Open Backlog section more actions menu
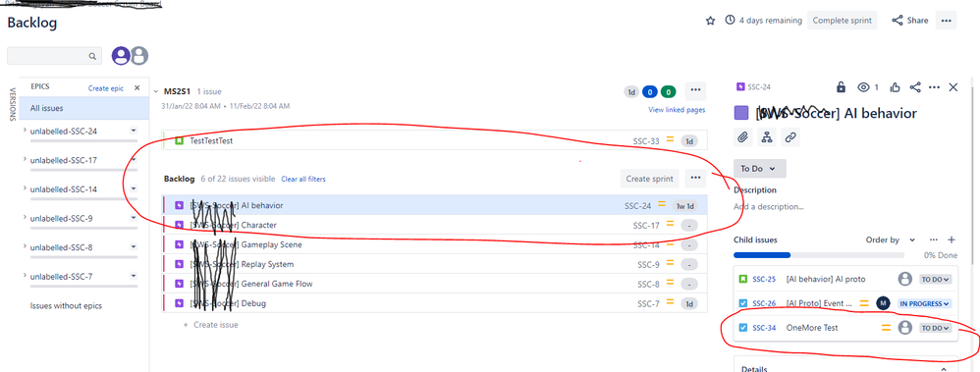Image resolution: width=980 pixels, height=372 pixels. [x=695, y=179]
